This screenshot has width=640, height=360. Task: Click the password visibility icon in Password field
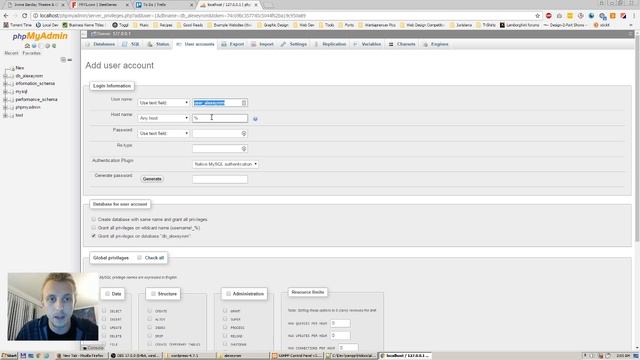pyautogui.click(x=244, y=133)
